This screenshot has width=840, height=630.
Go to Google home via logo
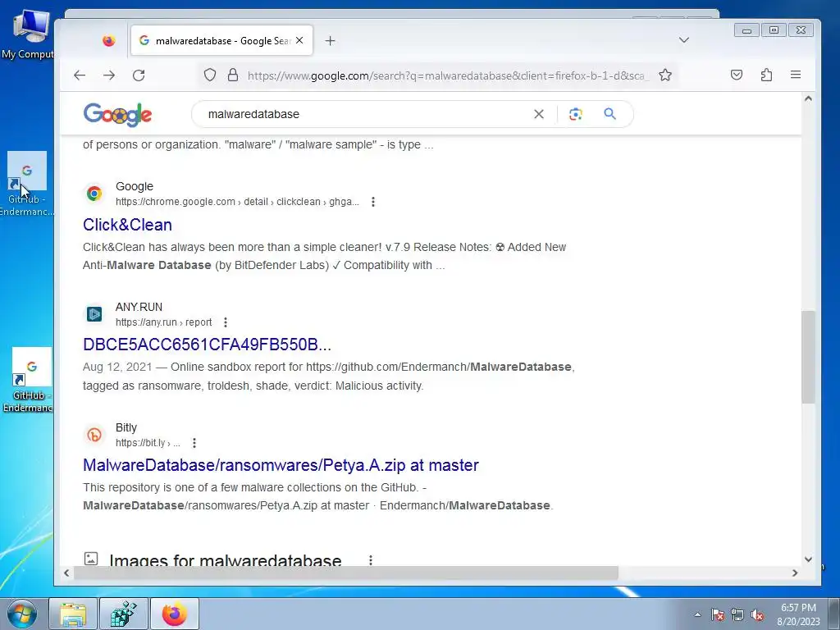[x=117, y=115]
